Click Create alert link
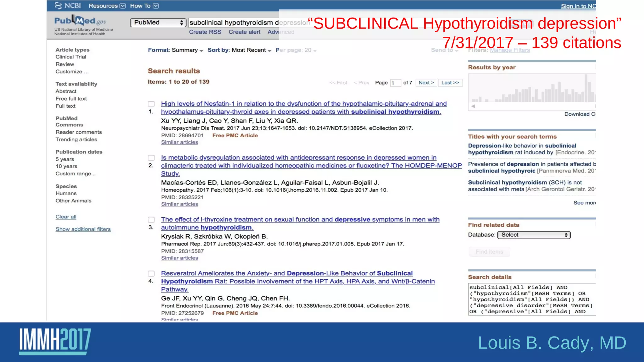The image size is (644, 362). [x=244, y=32]
